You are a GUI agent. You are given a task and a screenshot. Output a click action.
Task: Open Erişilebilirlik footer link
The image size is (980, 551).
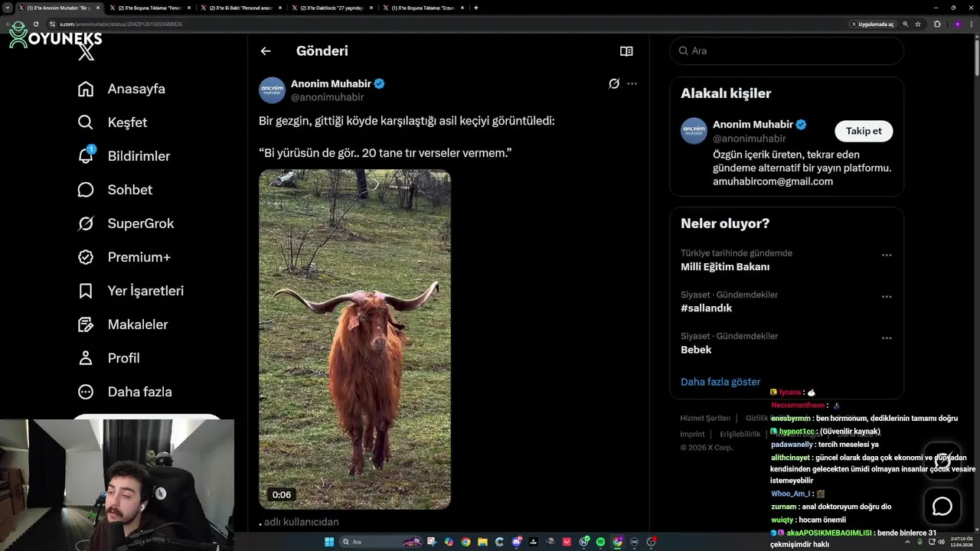[x=740, y=434]
